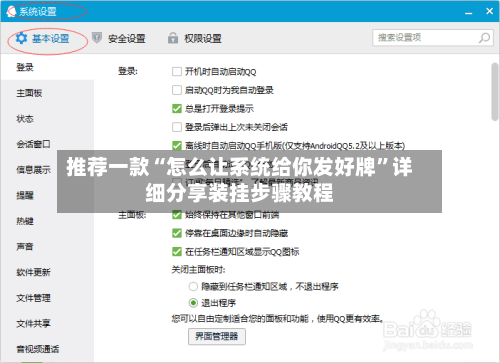Image resolution: width=500 pixels, height=363 pixels.
Task: Switch to the 安全设置 tab
Action: coord(119,39)
